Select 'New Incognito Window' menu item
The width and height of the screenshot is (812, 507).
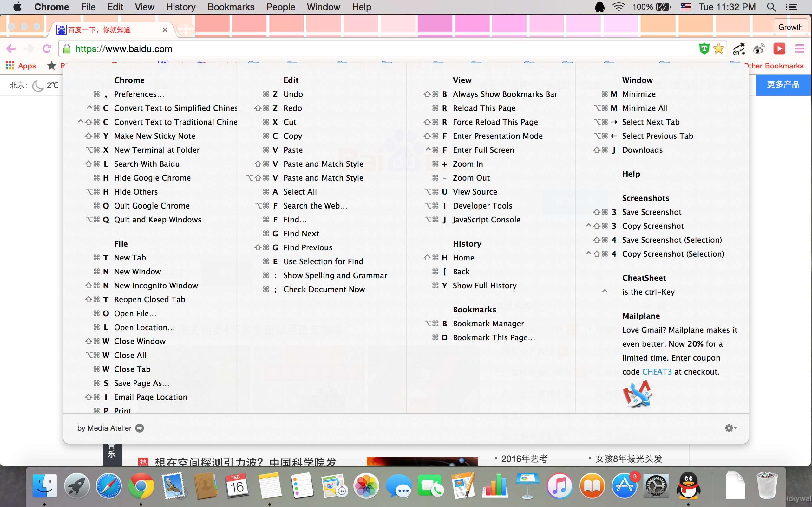[155, 285]
